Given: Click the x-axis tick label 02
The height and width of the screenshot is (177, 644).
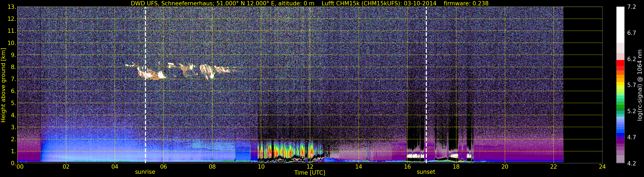Looking at the screenshot, I should (66, 167).
